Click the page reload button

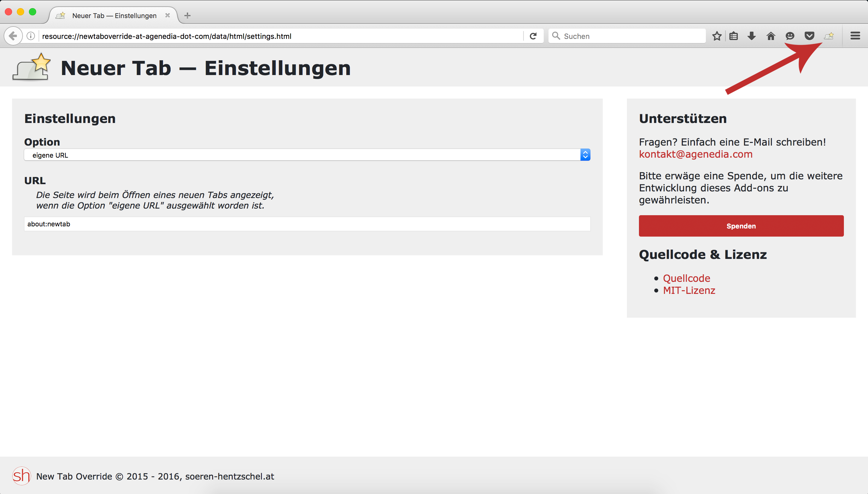pos(533,36)
